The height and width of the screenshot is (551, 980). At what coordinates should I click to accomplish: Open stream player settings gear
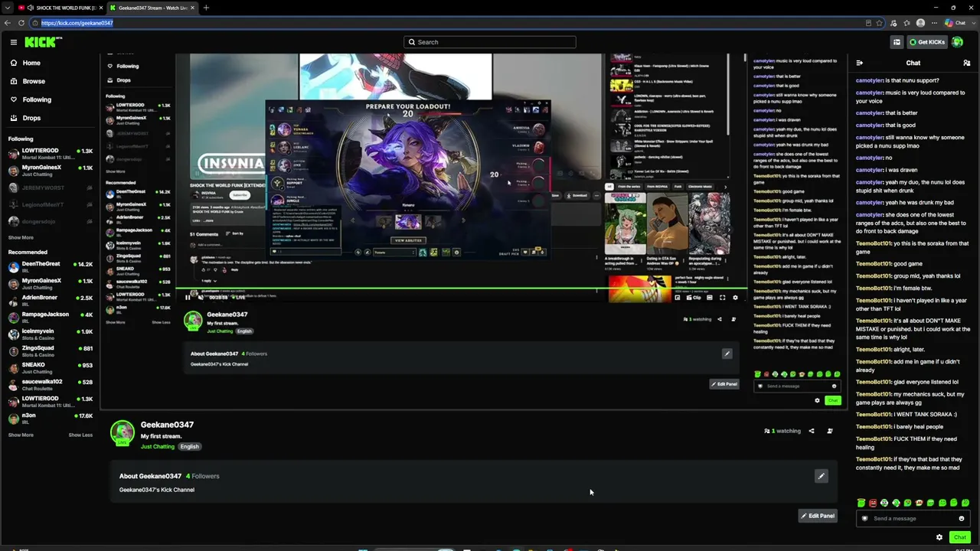coord(735,297)
